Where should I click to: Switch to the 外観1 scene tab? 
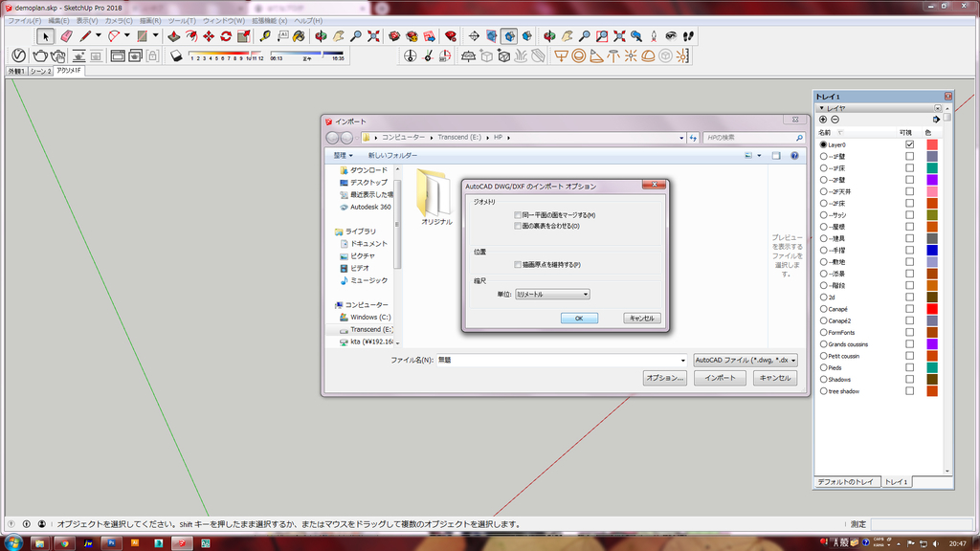17,71
